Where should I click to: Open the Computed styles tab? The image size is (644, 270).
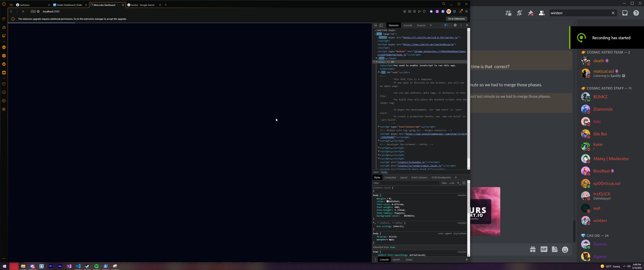[390, 178]
